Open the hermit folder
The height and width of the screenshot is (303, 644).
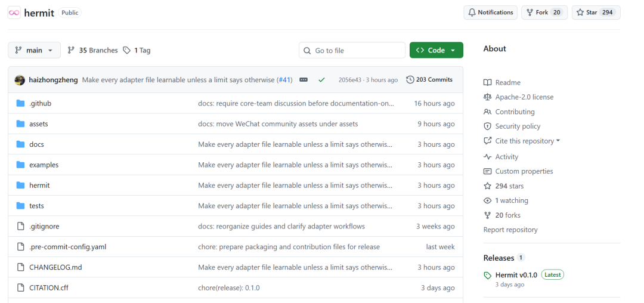[x=39, y=185]
